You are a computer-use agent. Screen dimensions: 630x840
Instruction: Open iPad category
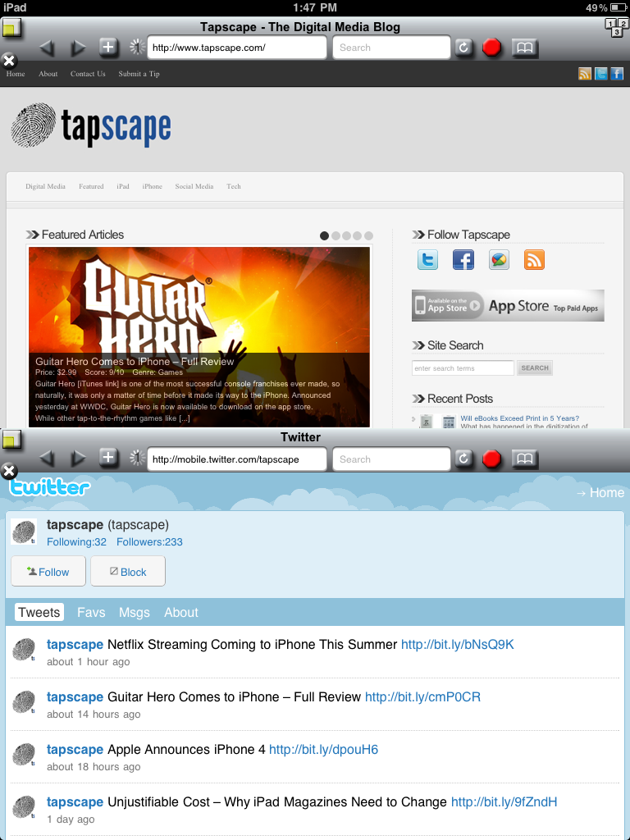tap(123, 186)
